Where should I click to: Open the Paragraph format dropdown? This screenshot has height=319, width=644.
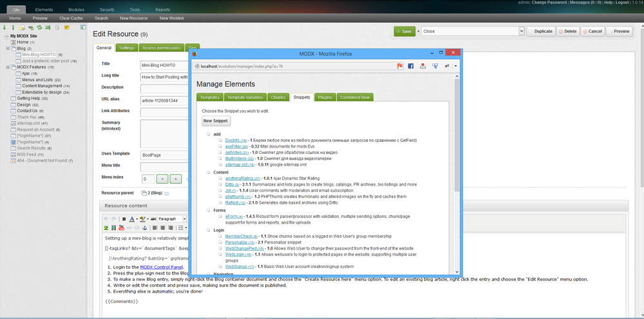click(x=172, y=219)
